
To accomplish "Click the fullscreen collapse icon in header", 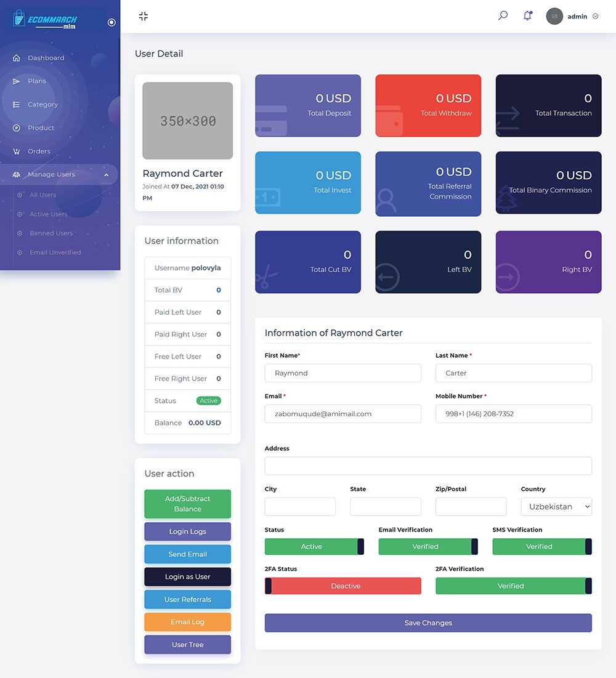I will tap(144, 17).
